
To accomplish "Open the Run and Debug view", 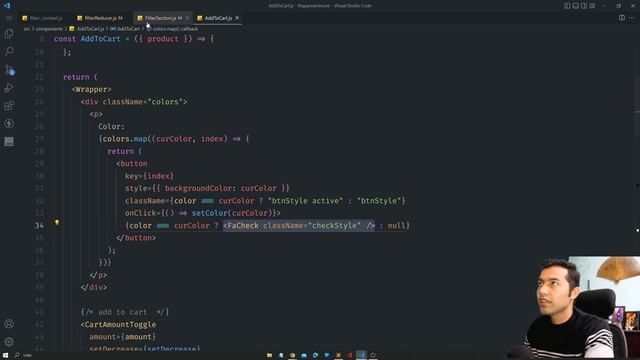I will coord(9,88).
